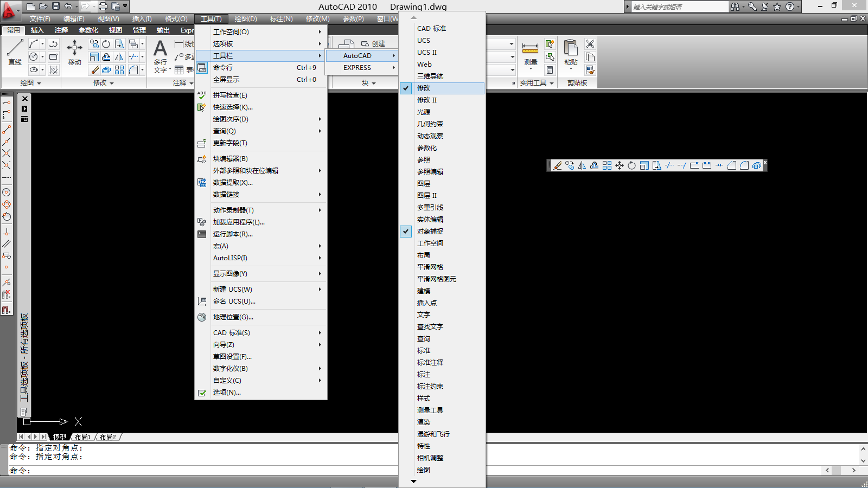This screenshot has width=868, height=488.
Task: Open the arc tool dropdown arrow
Action: pos(42,44)
